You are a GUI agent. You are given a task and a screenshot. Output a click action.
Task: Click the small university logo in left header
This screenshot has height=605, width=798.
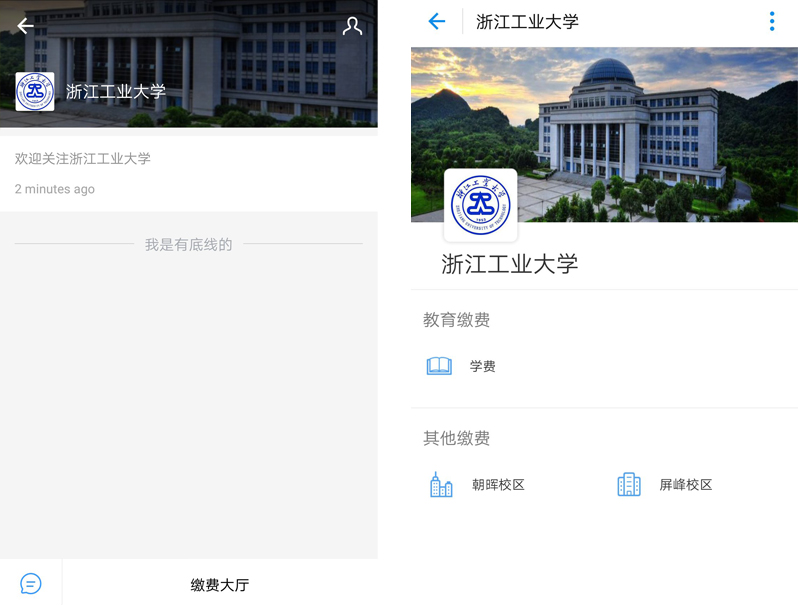35,92
